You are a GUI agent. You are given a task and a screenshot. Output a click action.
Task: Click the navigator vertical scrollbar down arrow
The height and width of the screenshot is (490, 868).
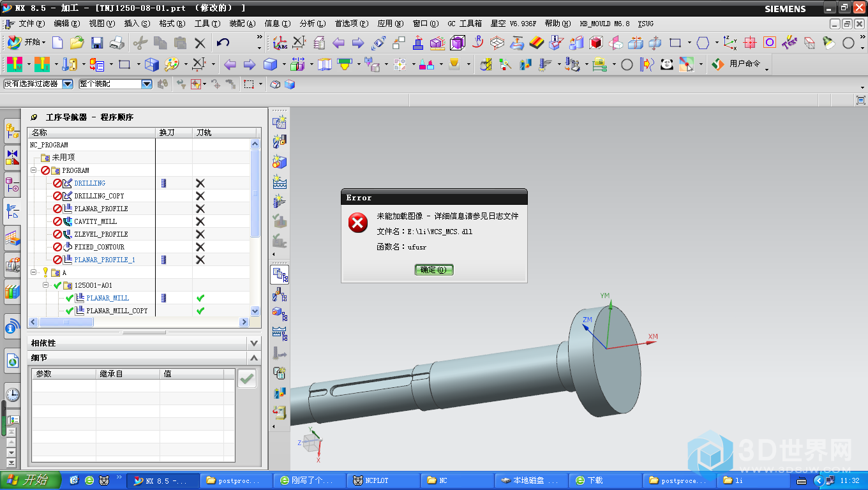coord(255,311)
